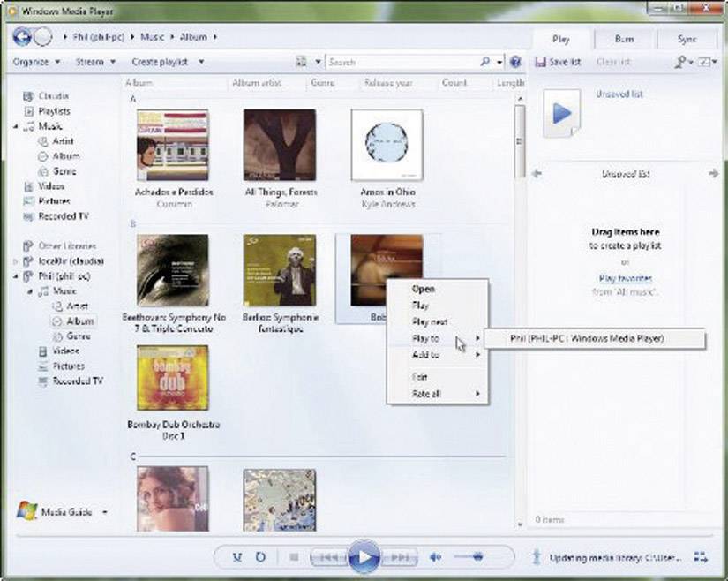Screen dimensions: 728x581
Task: Click the previous list left arrow
Action: pyautogui.click(x=537, y=174)
